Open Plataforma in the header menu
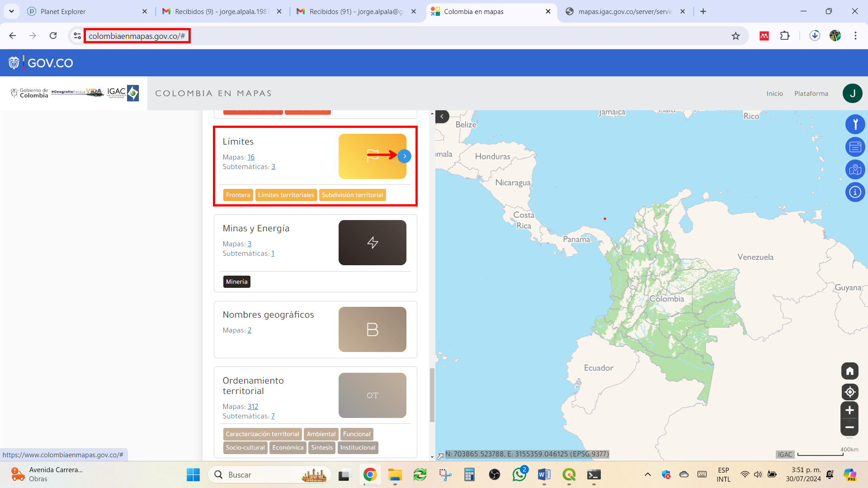The image size is (868, 488). point(811,94)
